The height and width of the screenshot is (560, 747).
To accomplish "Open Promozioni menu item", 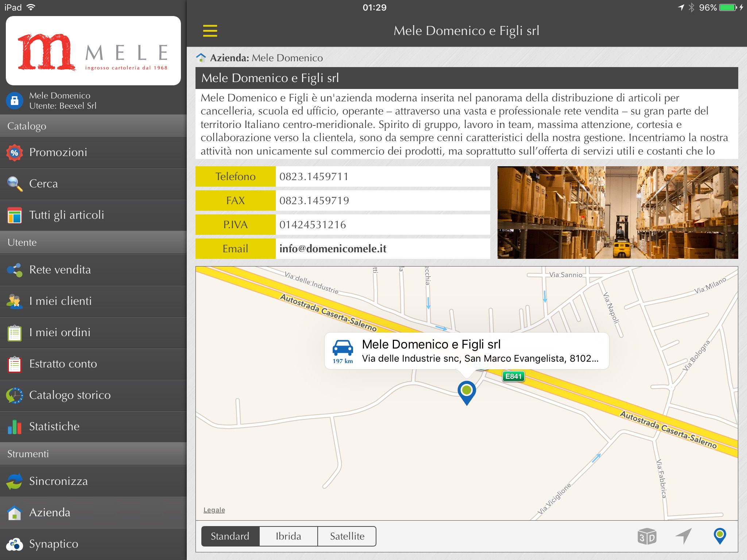I will point(93,152).
